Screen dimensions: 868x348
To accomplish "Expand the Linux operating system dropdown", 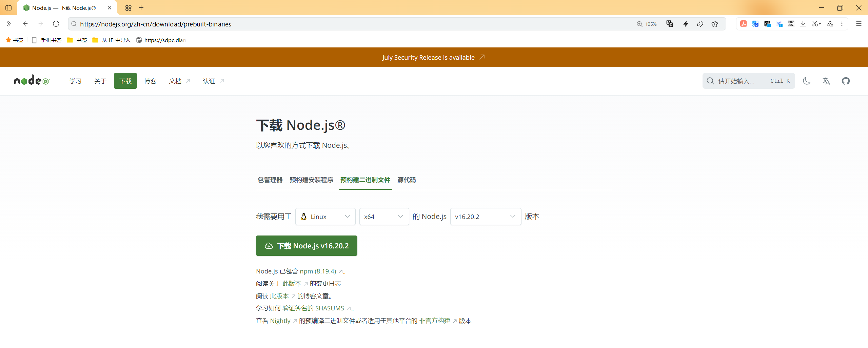I will tap(325, 217).
